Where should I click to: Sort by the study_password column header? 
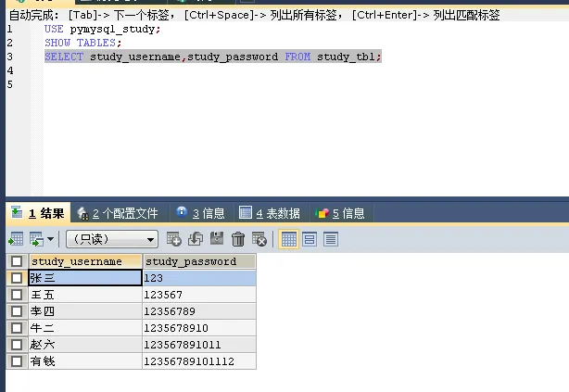(x=199, y=261)
